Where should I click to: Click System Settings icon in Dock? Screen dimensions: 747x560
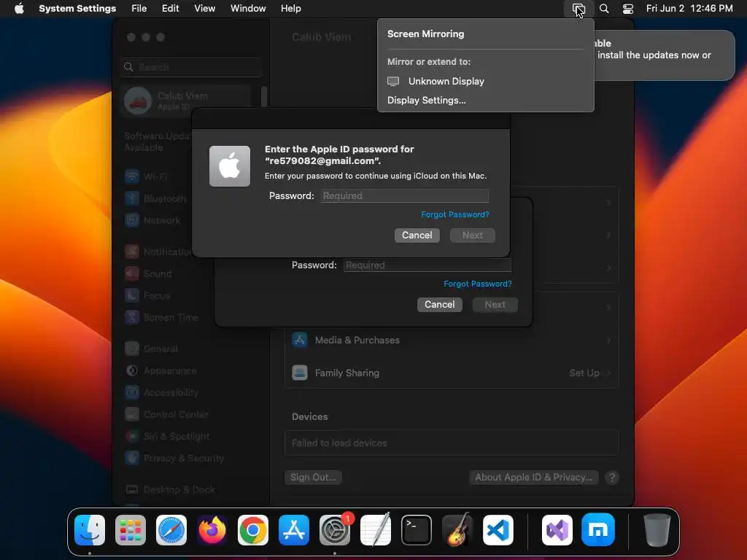click(x=334, y=530)
